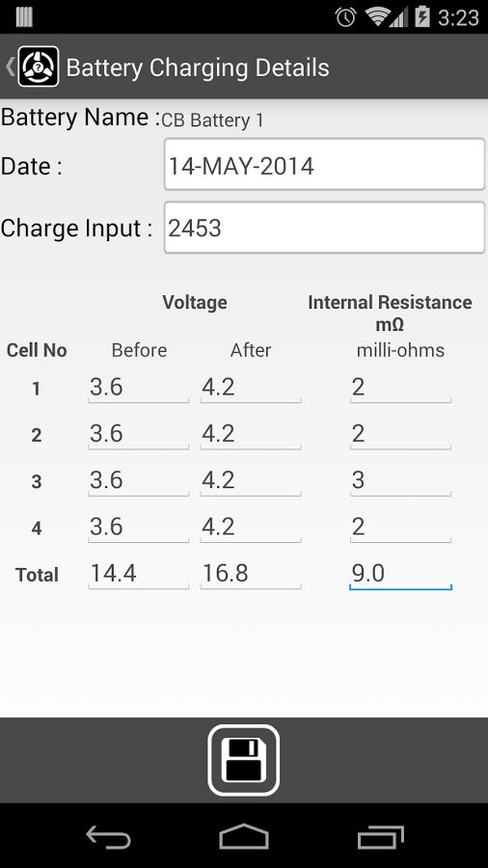Tap the Battery Charging Details title
488x868 pixels.
198,68
